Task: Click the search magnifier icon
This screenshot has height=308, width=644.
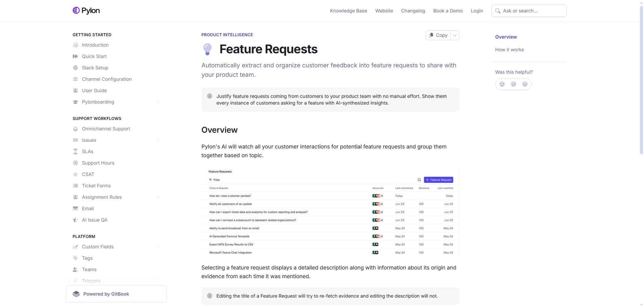Action: pos(498,11)
